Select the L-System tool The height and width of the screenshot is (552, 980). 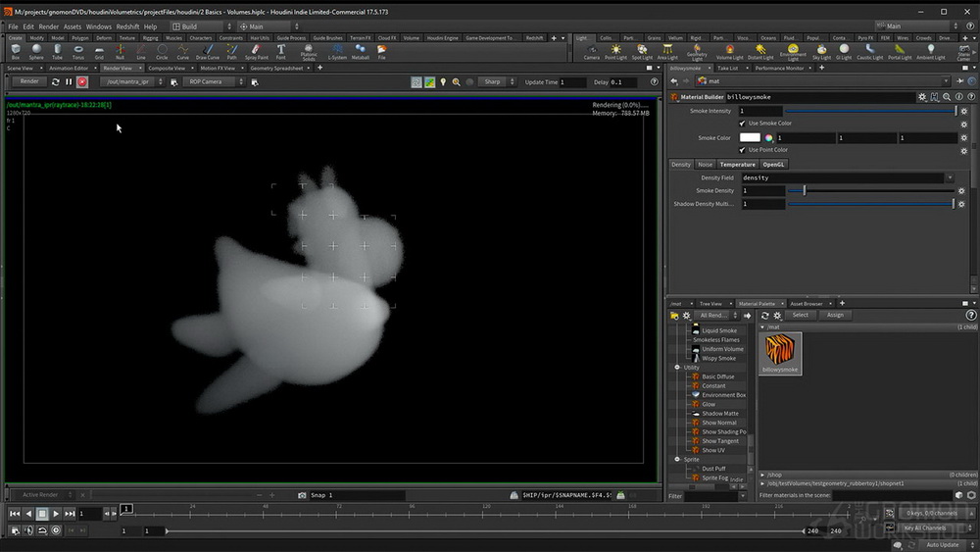tap(337, 51)
